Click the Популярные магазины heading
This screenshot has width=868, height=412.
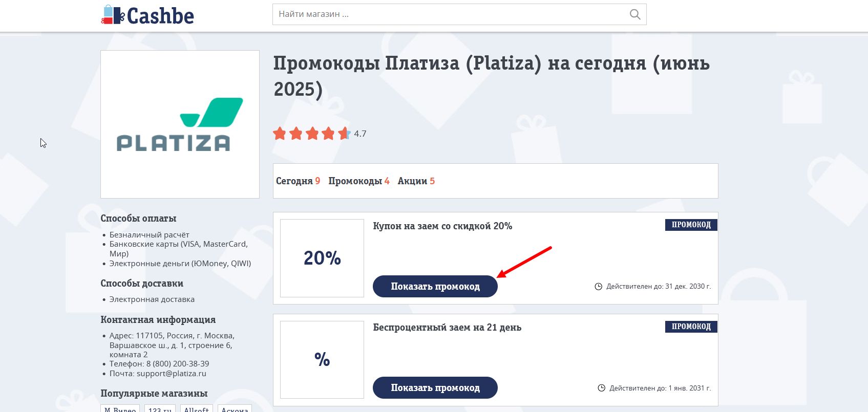point(154,394)
